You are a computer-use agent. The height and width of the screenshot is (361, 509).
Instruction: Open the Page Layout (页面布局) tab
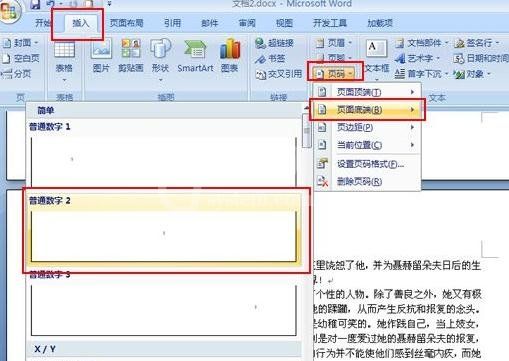point(127,23)
